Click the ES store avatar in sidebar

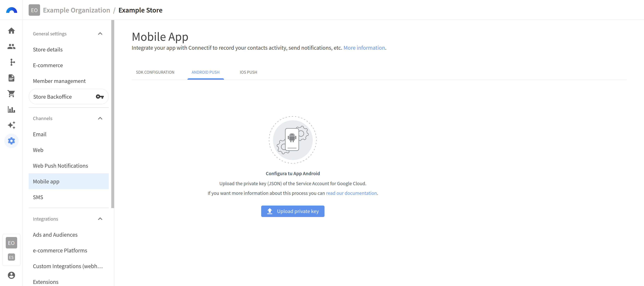click(x=11, y=257)
